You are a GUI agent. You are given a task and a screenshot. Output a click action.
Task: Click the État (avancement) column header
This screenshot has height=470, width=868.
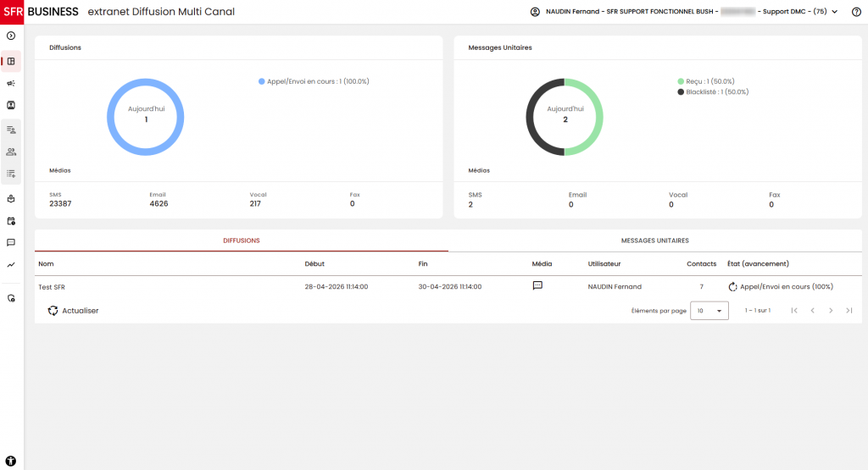759,263
